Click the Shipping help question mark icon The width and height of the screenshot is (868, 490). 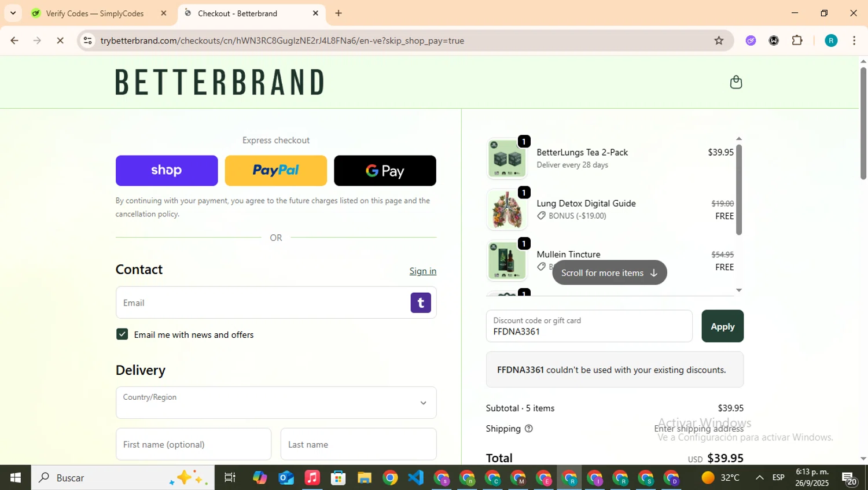[x=528, y=429]
